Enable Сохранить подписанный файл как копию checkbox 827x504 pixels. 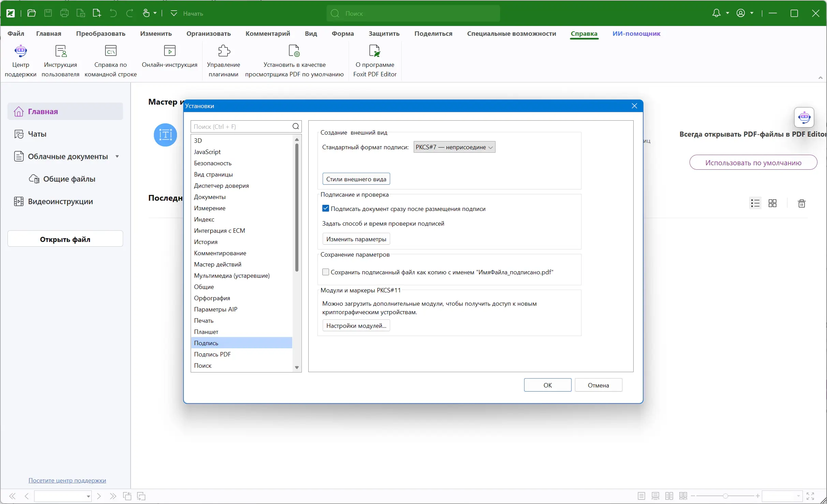tap(326, 272)
